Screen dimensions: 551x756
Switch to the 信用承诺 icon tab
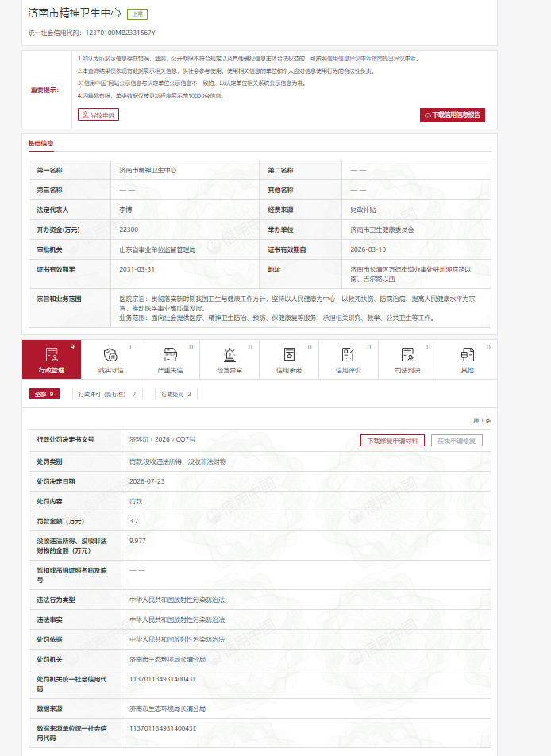tap(289, 359)
